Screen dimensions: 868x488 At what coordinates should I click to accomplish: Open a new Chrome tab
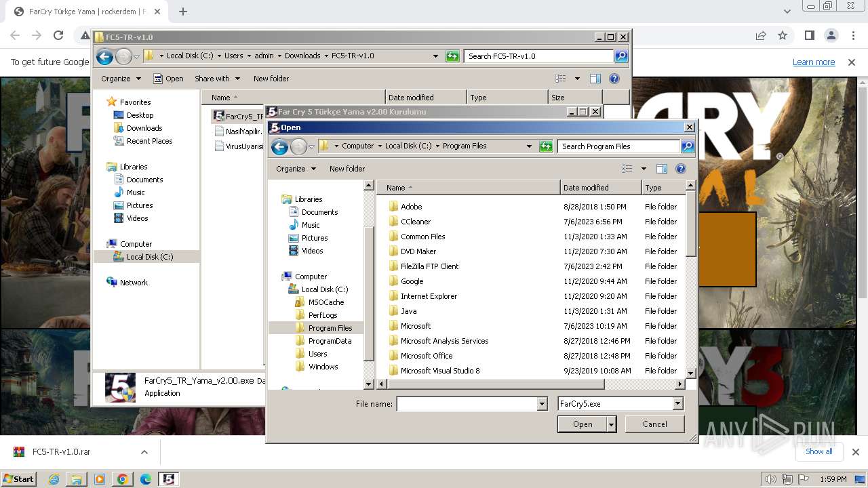pyautogui.click(x=183, y=12)
